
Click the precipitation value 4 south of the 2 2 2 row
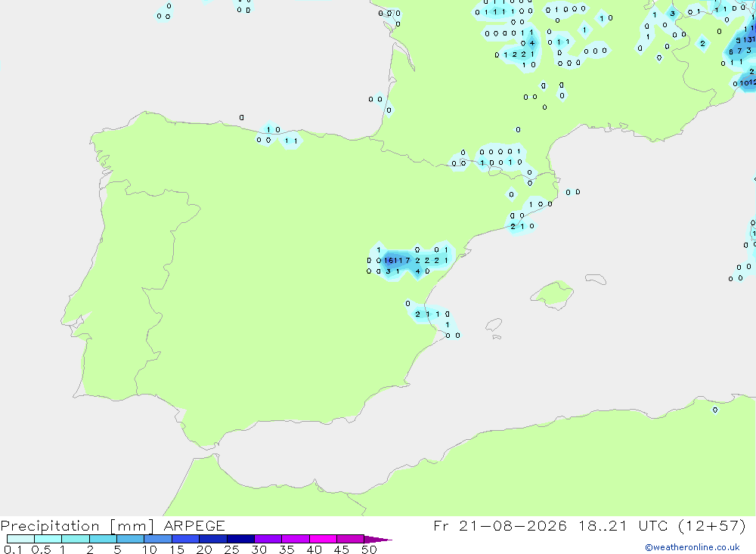pos(417,271)
